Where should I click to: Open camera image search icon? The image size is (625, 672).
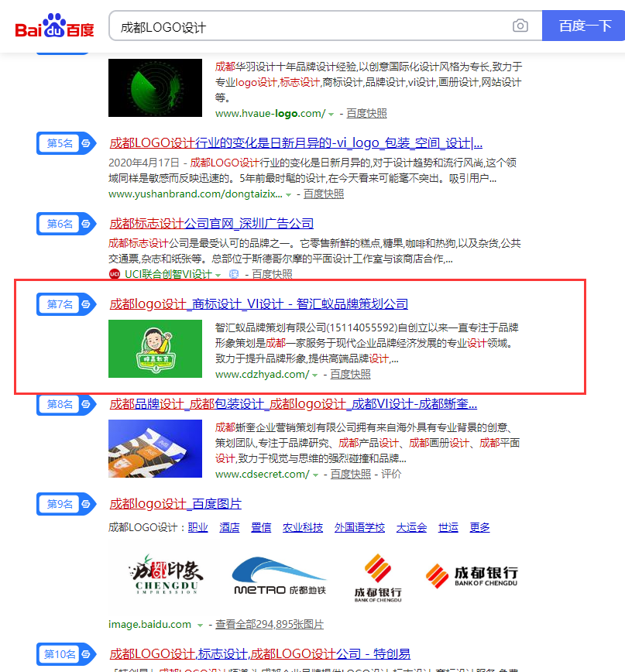[x=520, y=26]
